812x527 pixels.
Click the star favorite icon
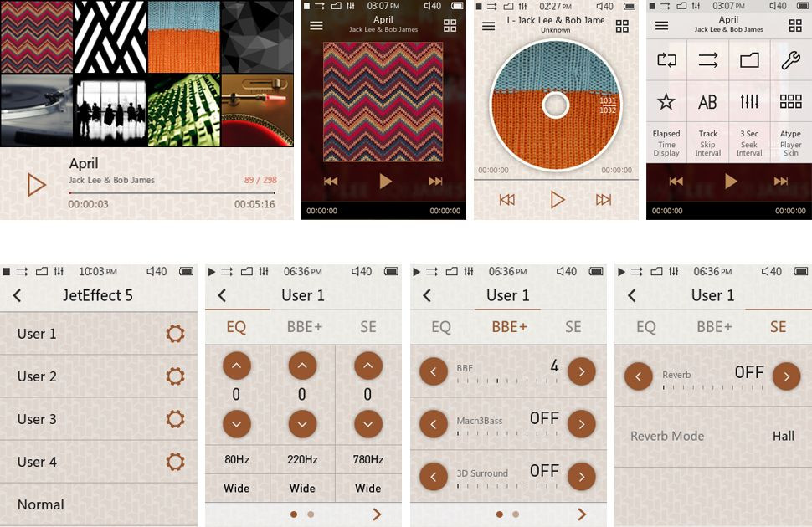[x=666, y=102]
